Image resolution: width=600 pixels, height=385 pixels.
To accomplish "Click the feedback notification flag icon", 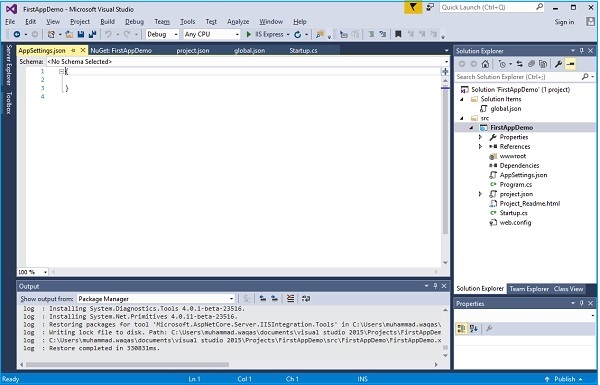I will pos(413,7).
